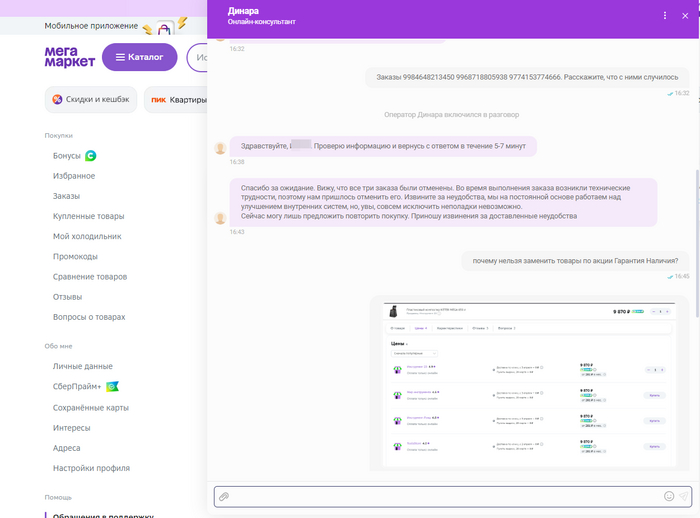Click the operator avatar beside the 16:38 message
The width and height of the screenshot is (700, 518).
click(220, 148)
